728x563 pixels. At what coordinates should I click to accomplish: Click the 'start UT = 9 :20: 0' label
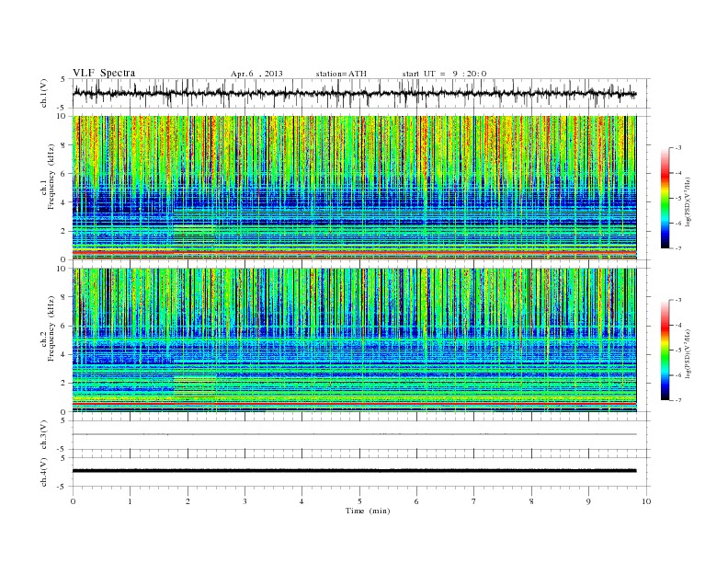pos(444,74)
